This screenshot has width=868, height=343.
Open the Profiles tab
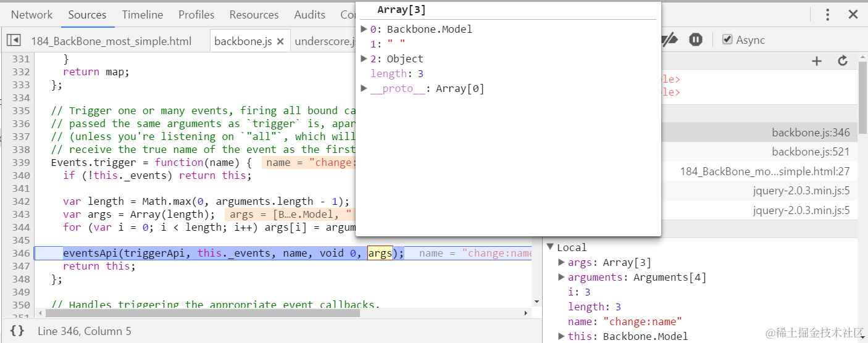coord(196,14)
